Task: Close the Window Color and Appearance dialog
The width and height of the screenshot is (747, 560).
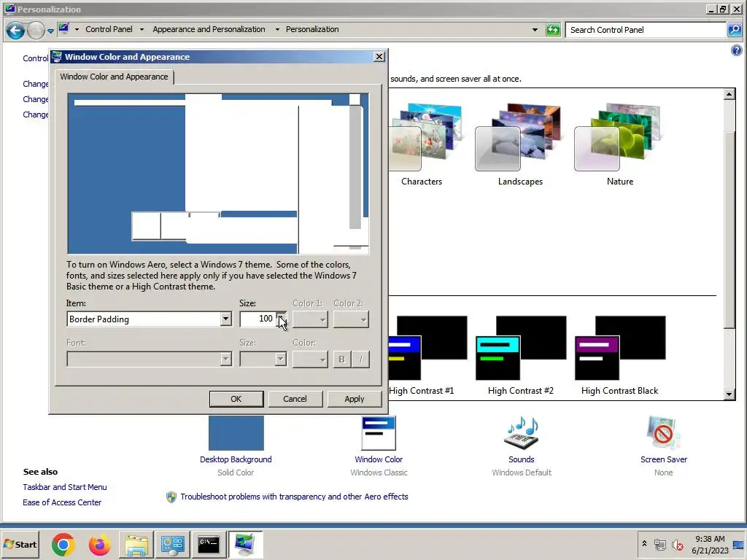Action: click(379, 57)
